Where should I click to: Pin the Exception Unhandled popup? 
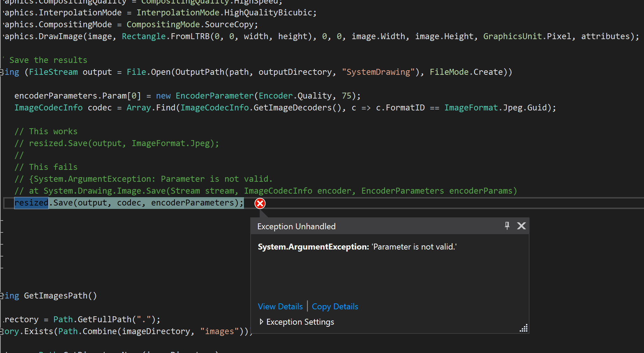(507, 226)
